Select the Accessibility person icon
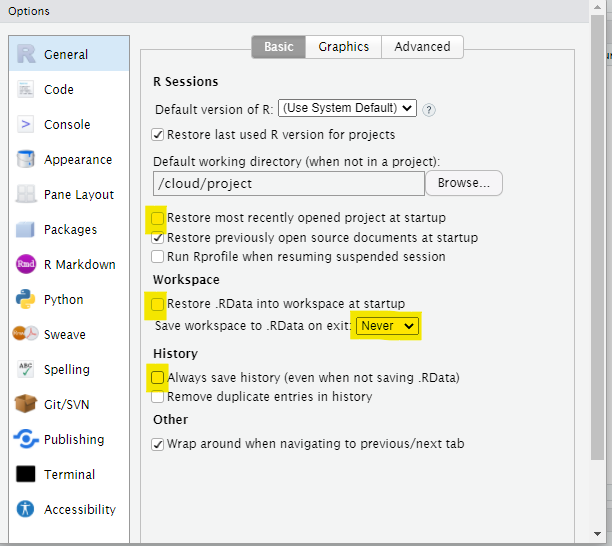Image resolution: width=612 pixels, height=546 pixels. 26,509
